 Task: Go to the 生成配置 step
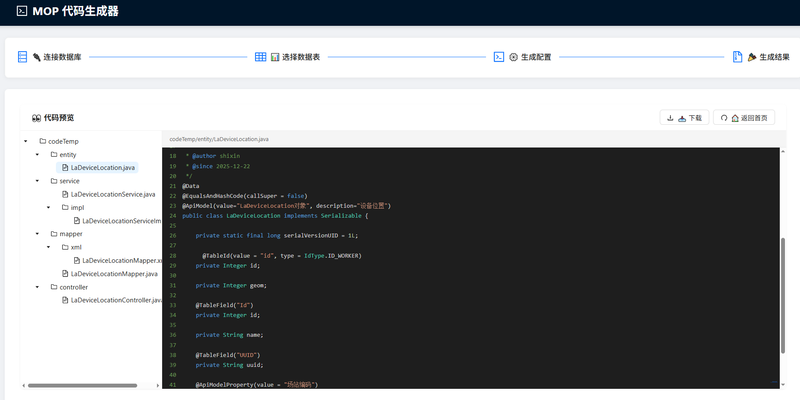coord(535,57)
